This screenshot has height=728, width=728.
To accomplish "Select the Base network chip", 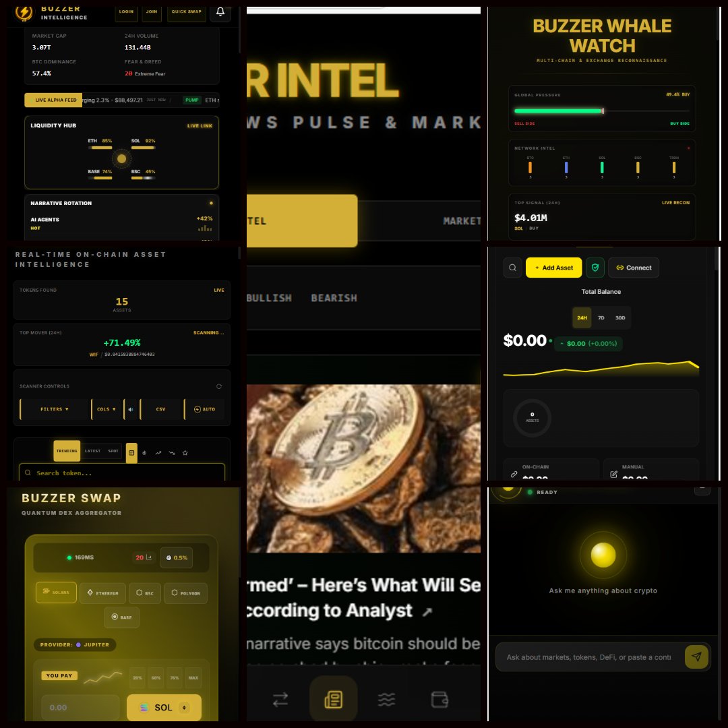I will pyautogui.click(x=121, y=617).
